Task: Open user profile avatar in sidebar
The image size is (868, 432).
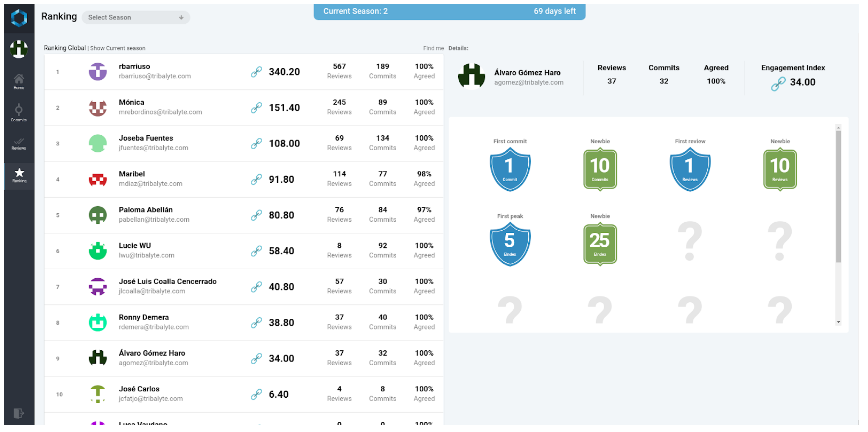Action: (18, 47)
